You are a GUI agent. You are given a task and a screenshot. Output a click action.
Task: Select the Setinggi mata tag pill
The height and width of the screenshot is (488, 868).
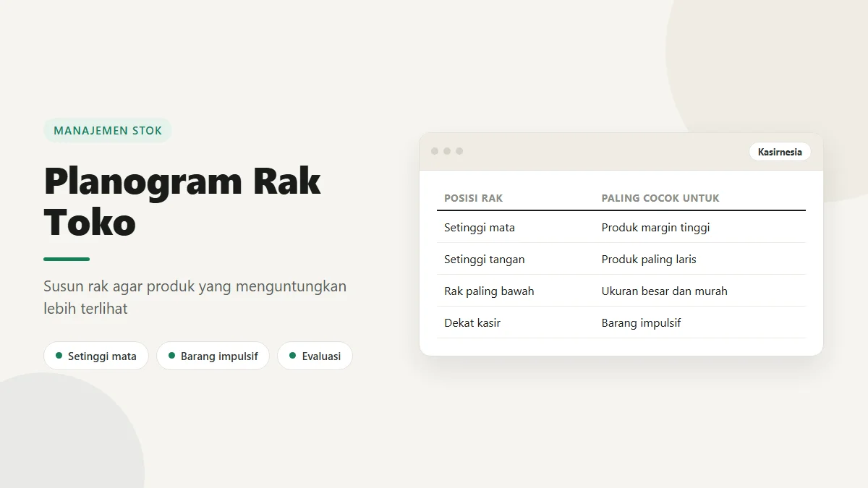point(96,356)
